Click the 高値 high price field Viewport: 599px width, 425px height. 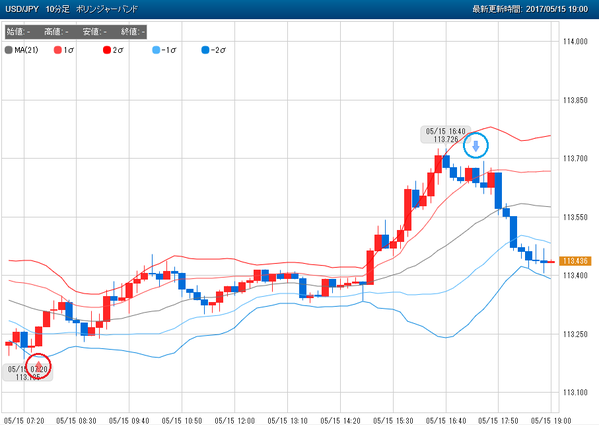(56, 32)
